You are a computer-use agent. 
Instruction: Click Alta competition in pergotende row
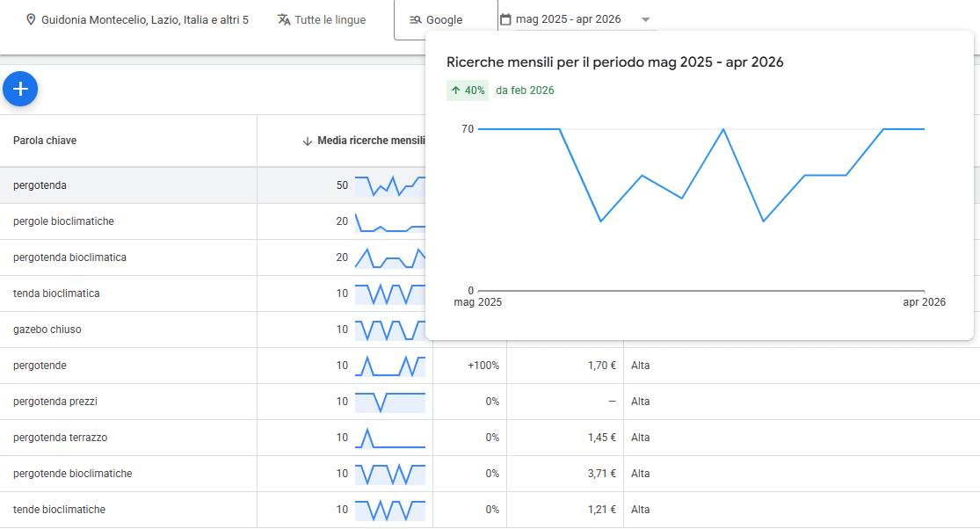point(640,366)
